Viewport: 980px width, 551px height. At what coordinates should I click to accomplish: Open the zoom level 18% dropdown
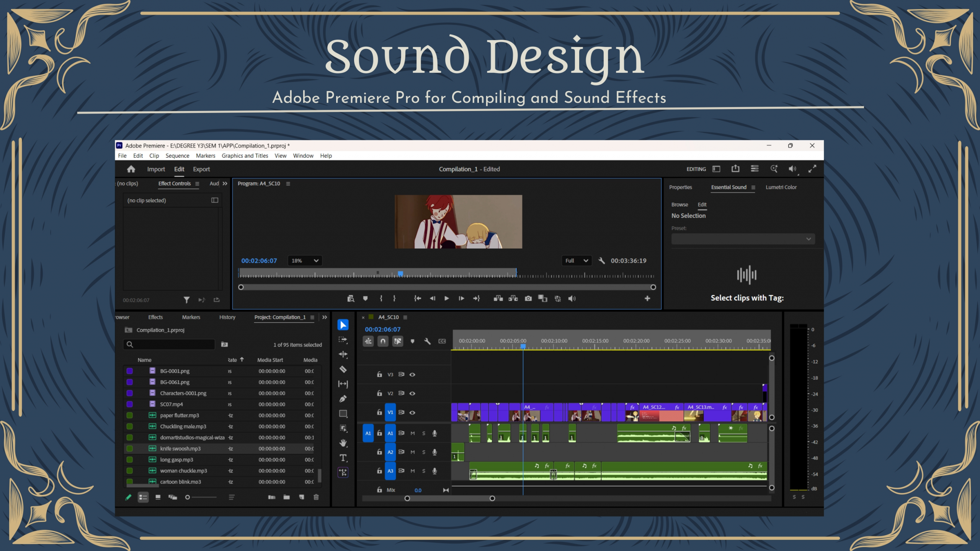pos(305,261)
